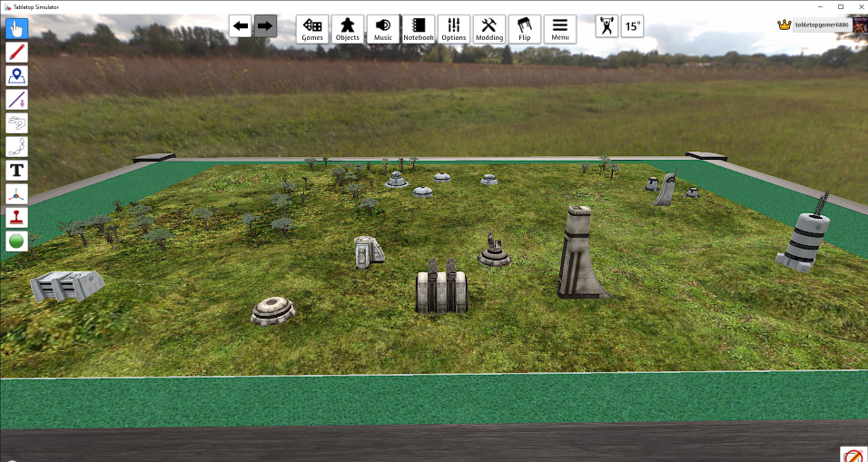Click the forward arrow (redo) button
Viewport: 868px width, 462px height.
[x=265, y=26]
